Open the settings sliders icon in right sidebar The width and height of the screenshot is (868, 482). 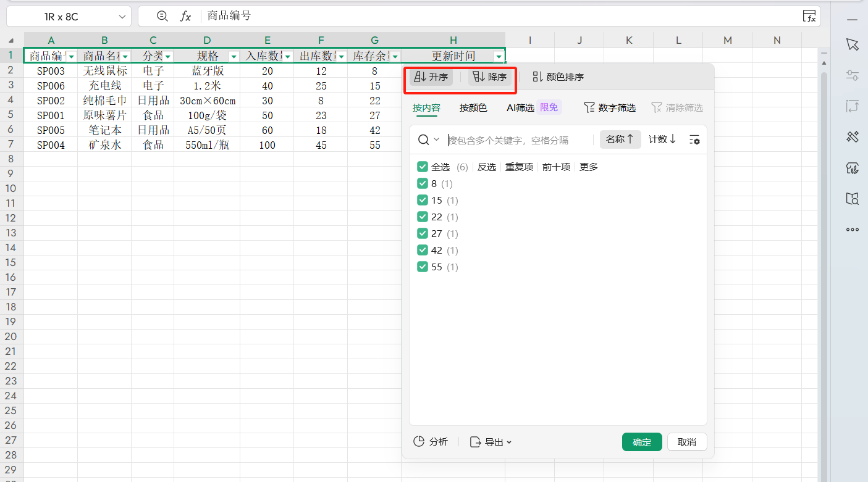pyautogui.click(x=852, y=75)
